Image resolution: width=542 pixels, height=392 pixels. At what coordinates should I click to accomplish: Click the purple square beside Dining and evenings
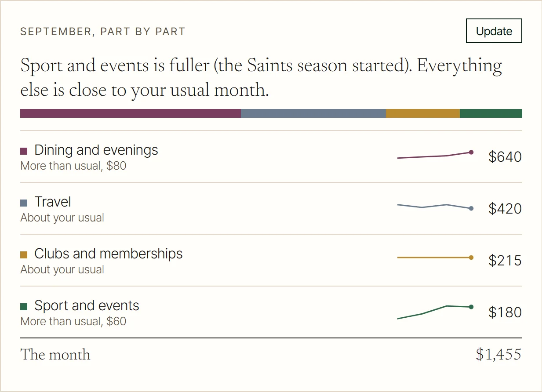pos(24,151)
